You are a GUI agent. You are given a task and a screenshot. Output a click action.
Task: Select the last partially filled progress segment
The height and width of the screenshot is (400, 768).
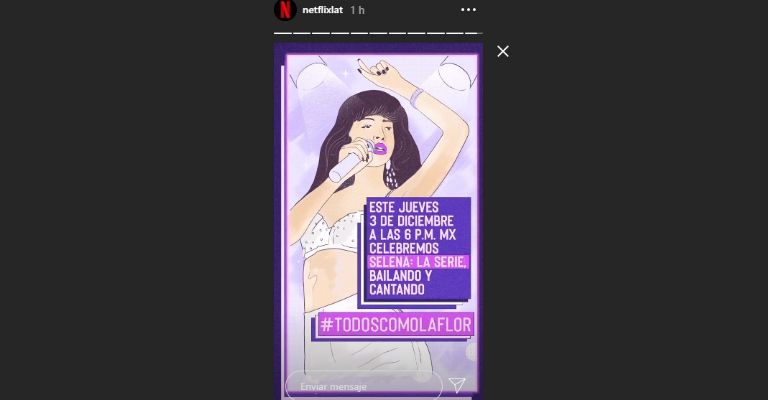tap(474, 33)
